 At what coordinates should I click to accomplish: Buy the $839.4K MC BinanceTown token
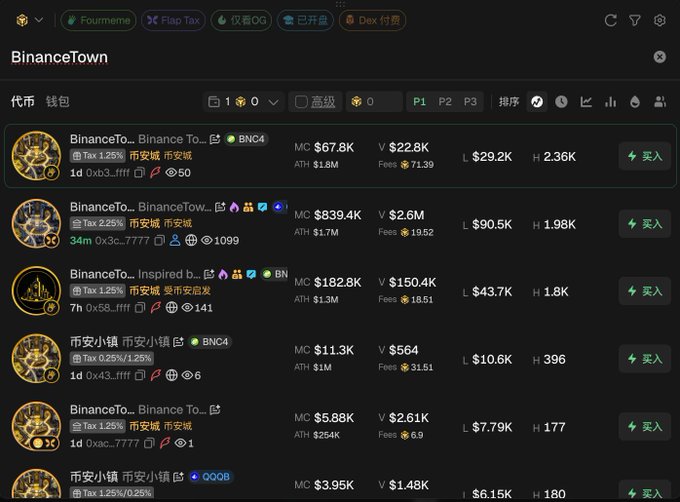pos(645,224)
